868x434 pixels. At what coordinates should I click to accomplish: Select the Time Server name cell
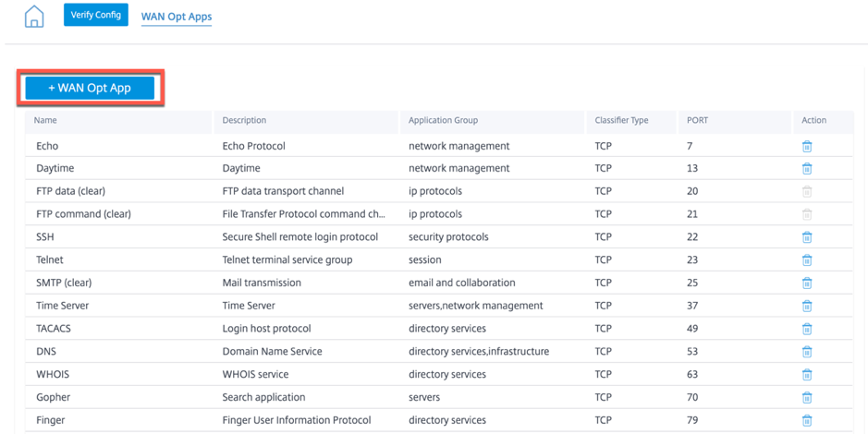coord(63,306)
